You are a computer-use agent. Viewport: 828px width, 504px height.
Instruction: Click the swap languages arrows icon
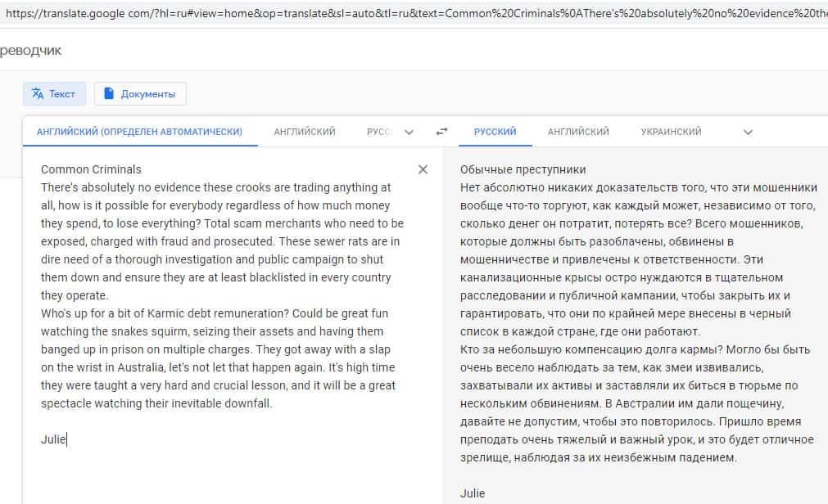click(442, 132)
